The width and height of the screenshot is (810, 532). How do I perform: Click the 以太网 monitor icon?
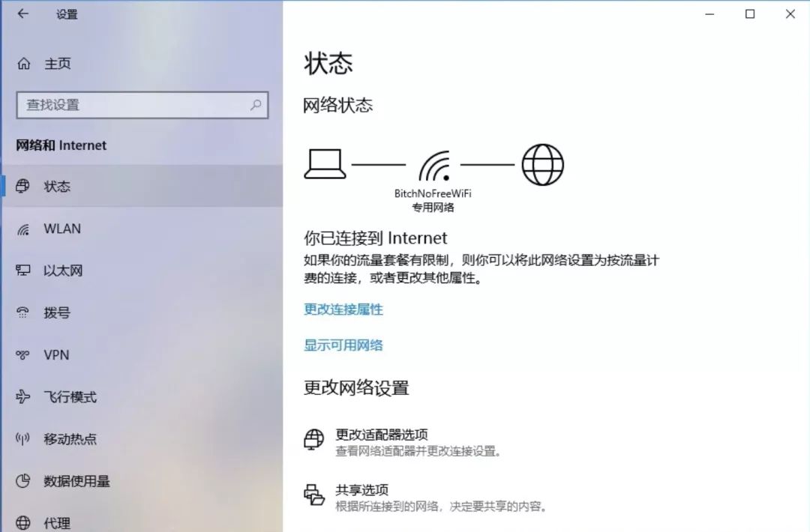tap(22, 270)
